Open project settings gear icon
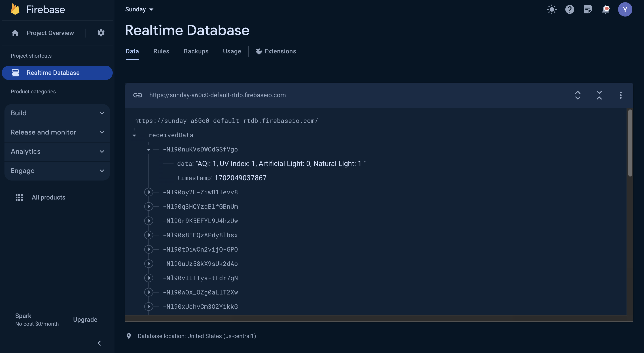 coord(101,33)
